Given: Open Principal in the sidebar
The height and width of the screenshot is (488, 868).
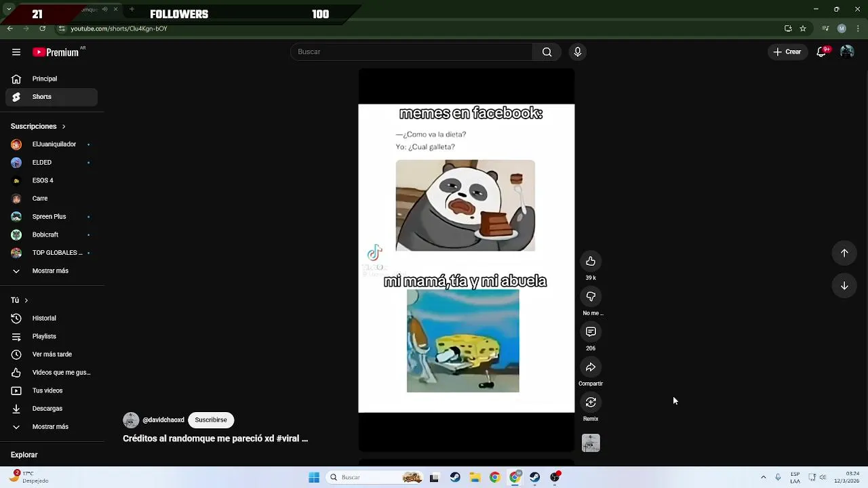Looking at the screenshot, I should (x=52, y=79).
